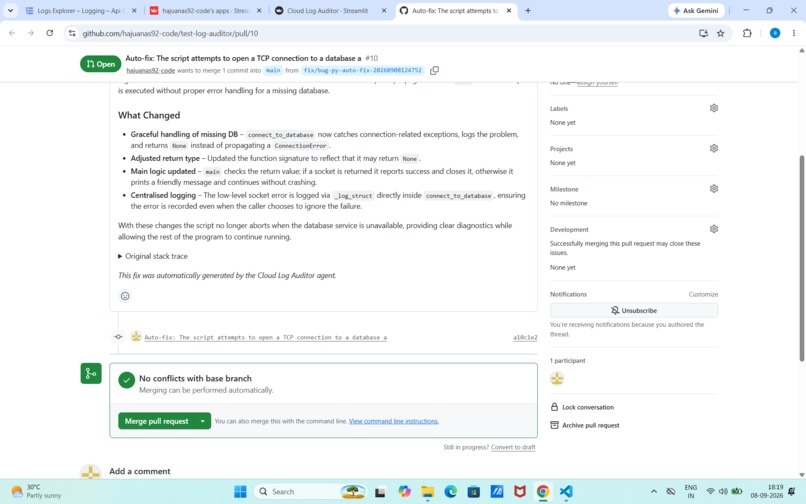Click fix/bug-py-auto-fix branch label
The width and height of the screenshot is (806, 504).
(x=362, y=70)
